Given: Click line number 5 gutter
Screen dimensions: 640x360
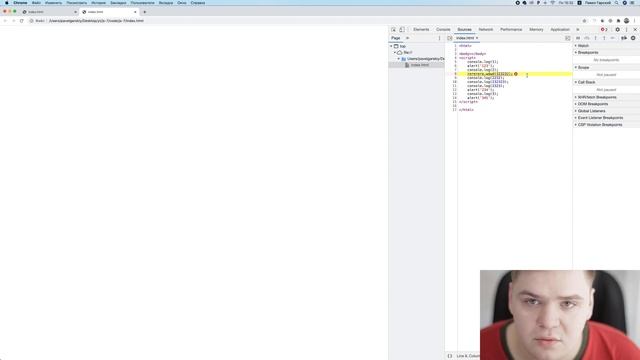Looking at the screenshot, I should tap(456, 62).
